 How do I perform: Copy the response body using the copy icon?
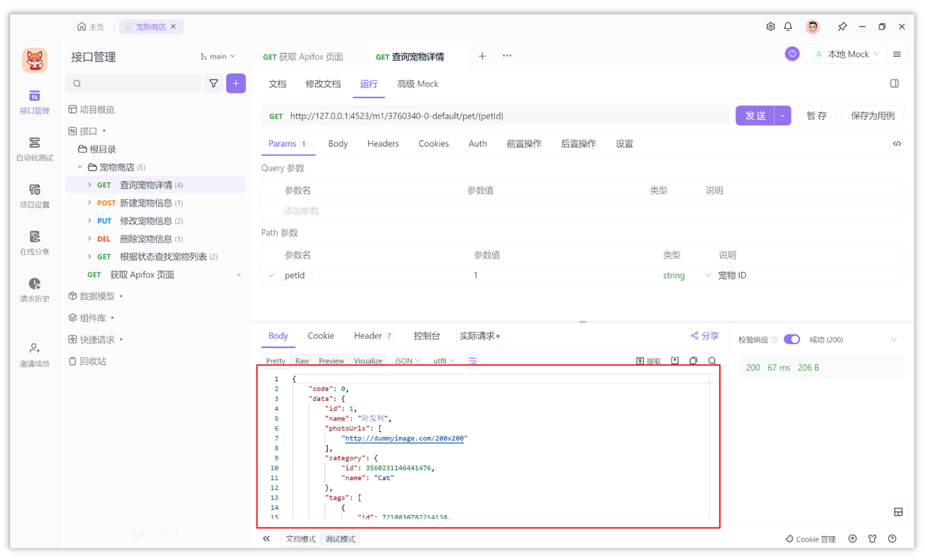(692, 360)
